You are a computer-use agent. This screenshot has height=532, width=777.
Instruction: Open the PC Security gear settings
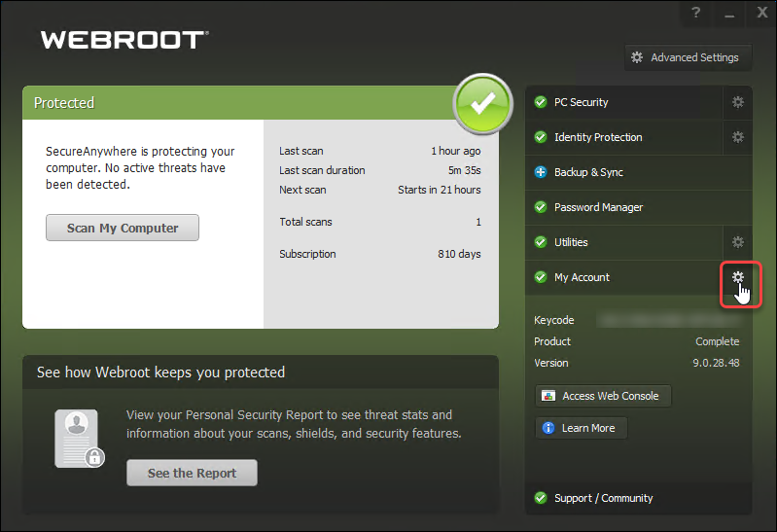coord(737,102)
